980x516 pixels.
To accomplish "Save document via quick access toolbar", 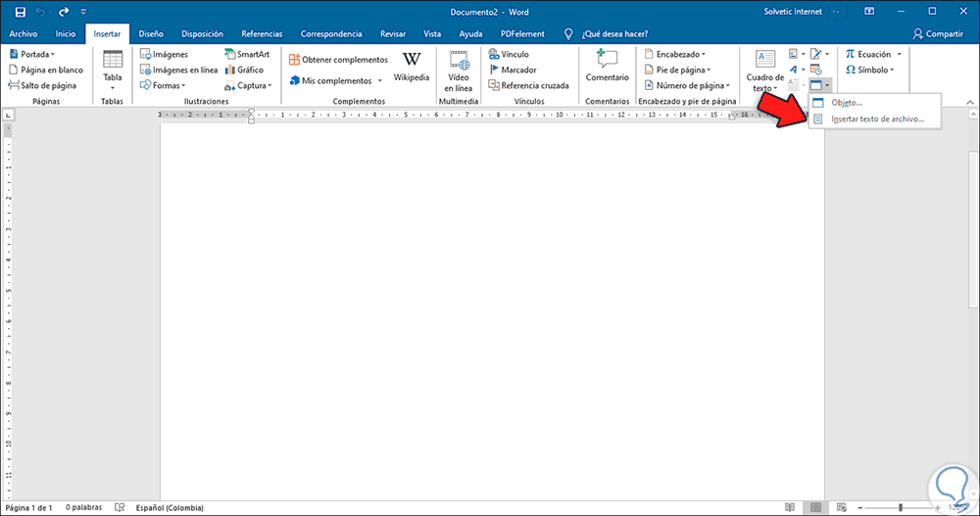I will point(20,12).
